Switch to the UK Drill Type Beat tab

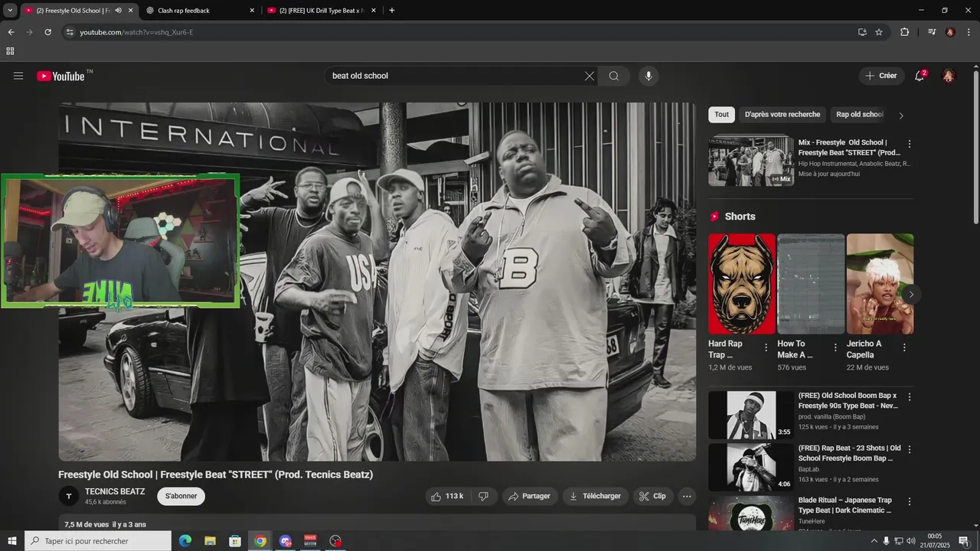(x=322, y=10)
